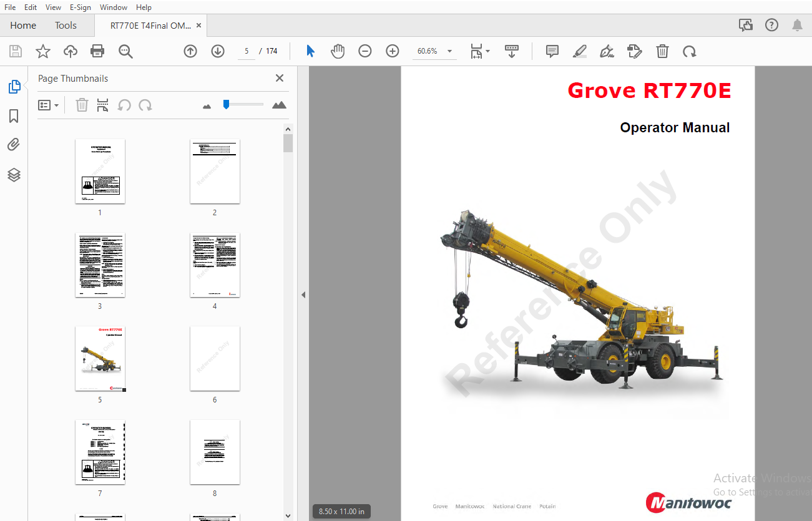Select the RT770E T4Final OM document tab
The width and height of the screenshot is (812, 521).
tap(150, 26)
